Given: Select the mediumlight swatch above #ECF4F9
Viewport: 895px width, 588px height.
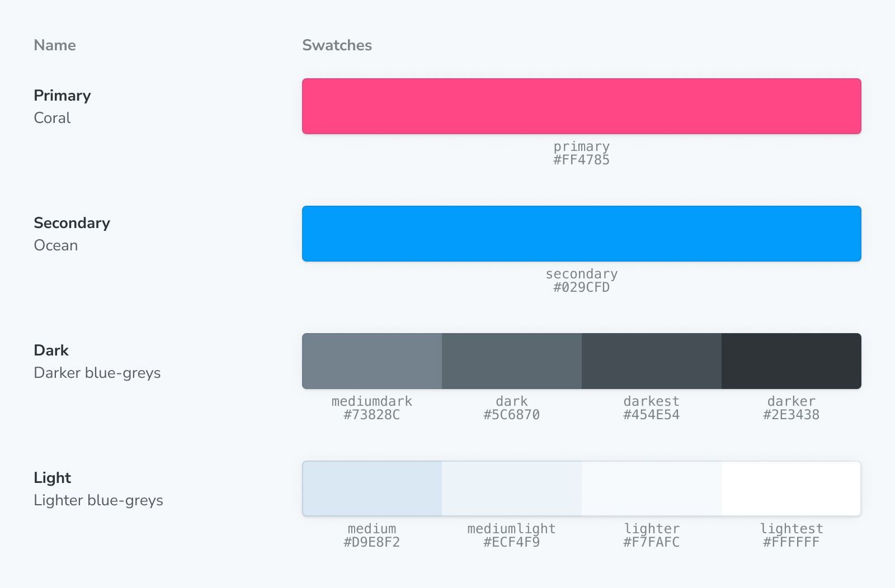Looking at the screenshot, I should coord(512,489).
